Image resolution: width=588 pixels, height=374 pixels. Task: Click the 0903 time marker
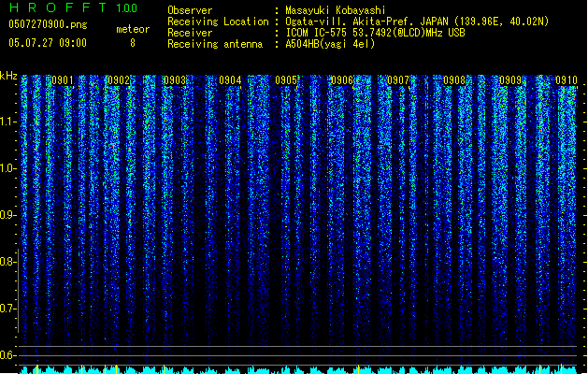[175, 80]
